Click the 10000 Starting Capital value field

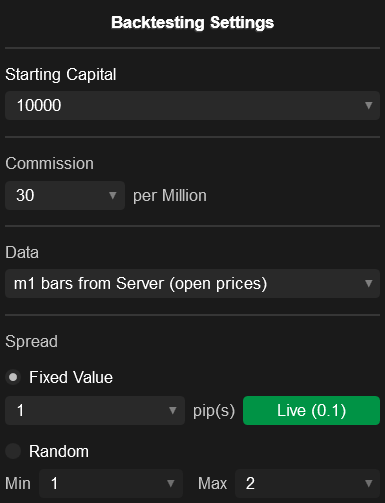[192, 106]
